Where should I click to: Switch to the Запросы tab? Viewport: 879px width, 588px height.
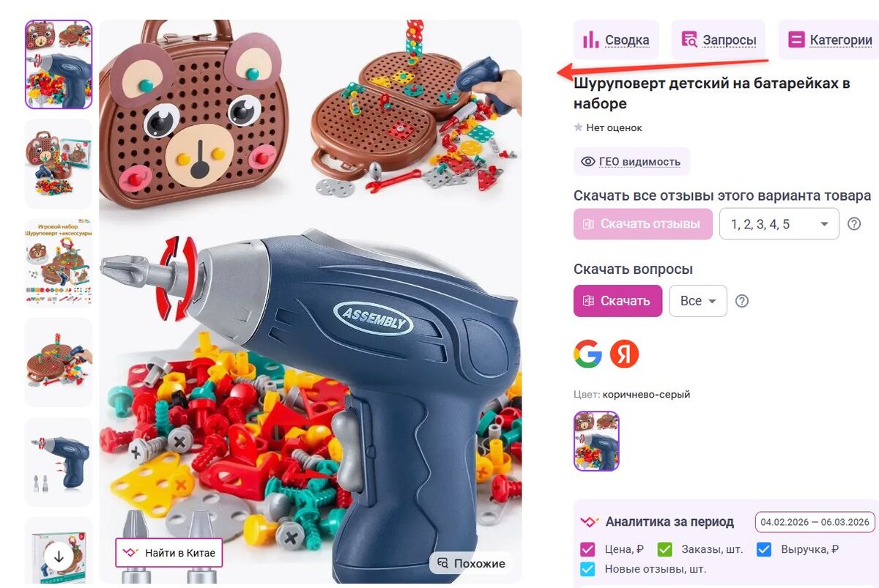click(x=719, y=40)
